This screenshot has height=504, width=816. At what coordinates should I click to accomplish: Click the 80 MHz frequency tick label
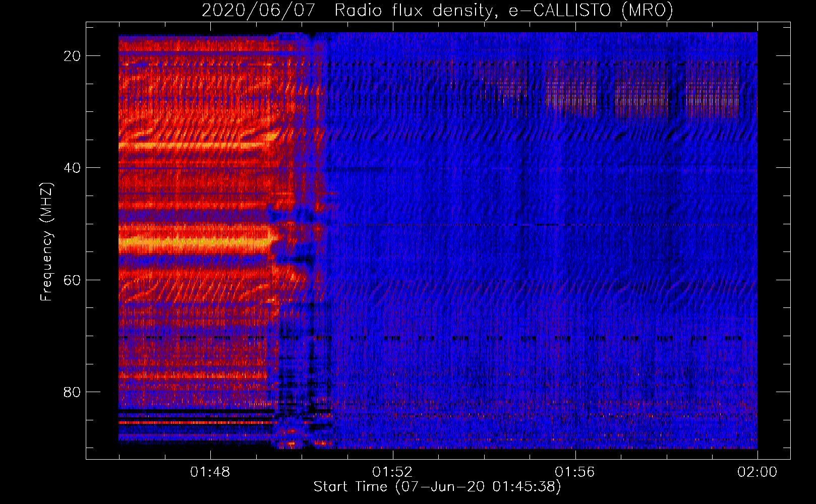pyautogui.click(x=72, y=392)
